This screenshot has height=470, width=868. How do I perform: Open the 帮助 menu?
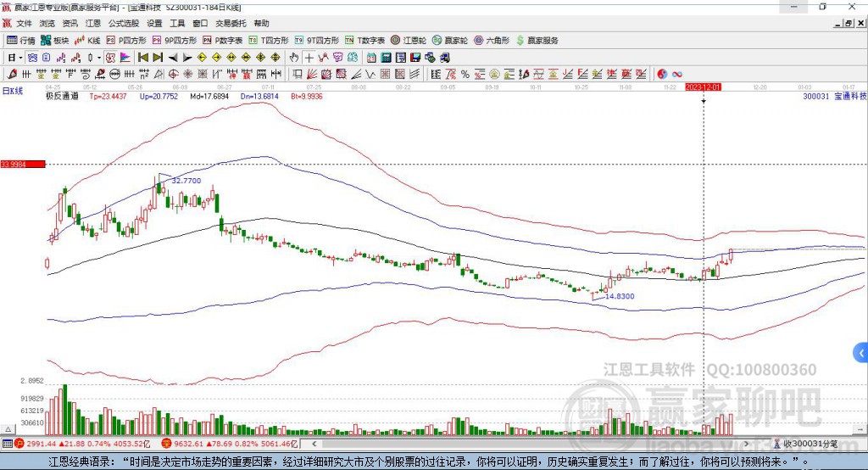(x=261, y=23)
